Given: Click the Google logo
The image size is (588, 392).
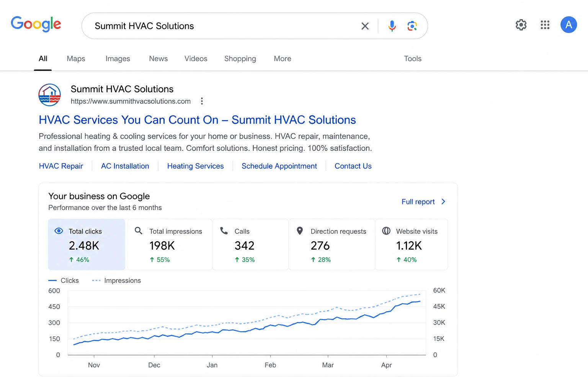Looking at the screenshot, I should pos(36,24).
